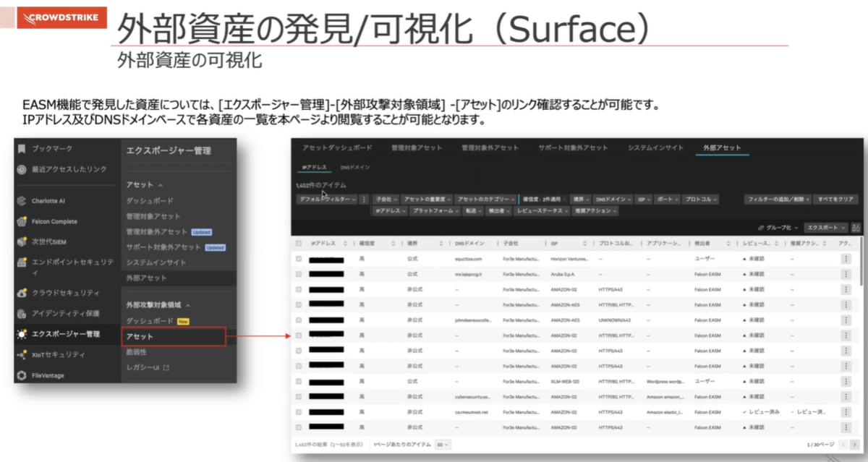Click the FileVantage icon
The height and width of the screenshot is (462, 868).
coord(22,375)
